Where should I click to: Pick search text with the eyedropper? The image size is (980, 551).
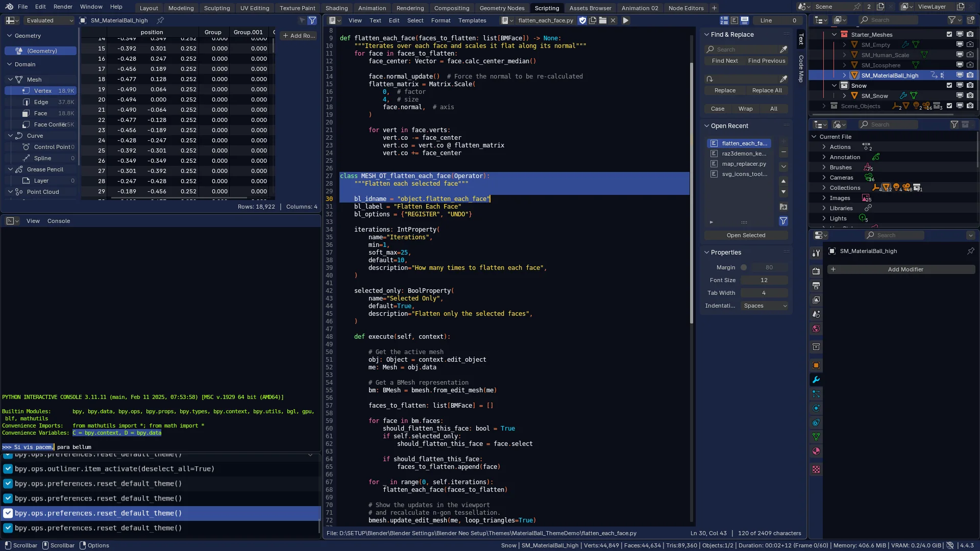783,49
